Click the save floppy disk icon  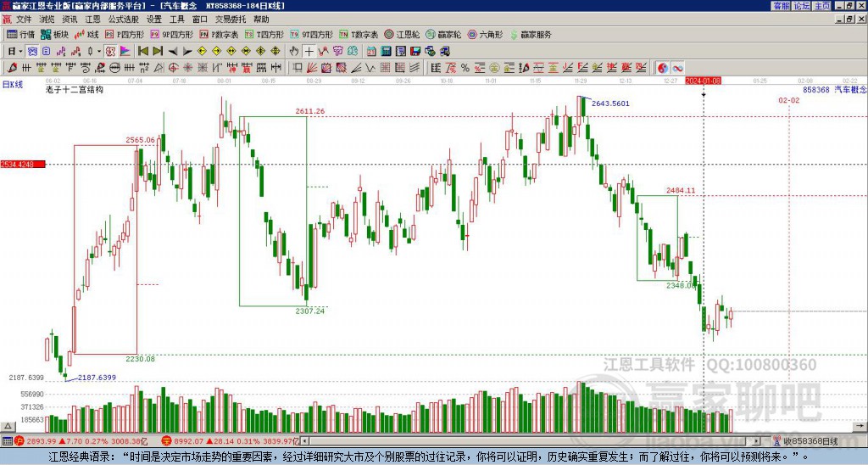[415, 52]
